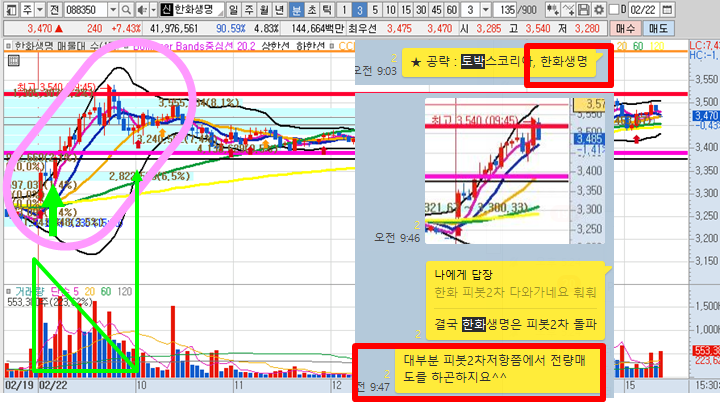Choose the 45 minute interval button
Screen dimensions: 720x402
click(x=437, y=10)
